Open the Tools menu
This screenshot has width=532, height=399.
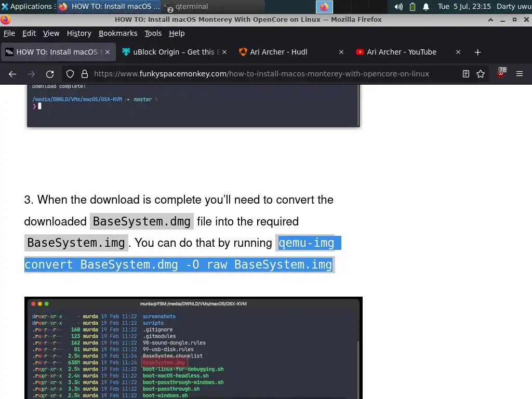pos(153,33)
